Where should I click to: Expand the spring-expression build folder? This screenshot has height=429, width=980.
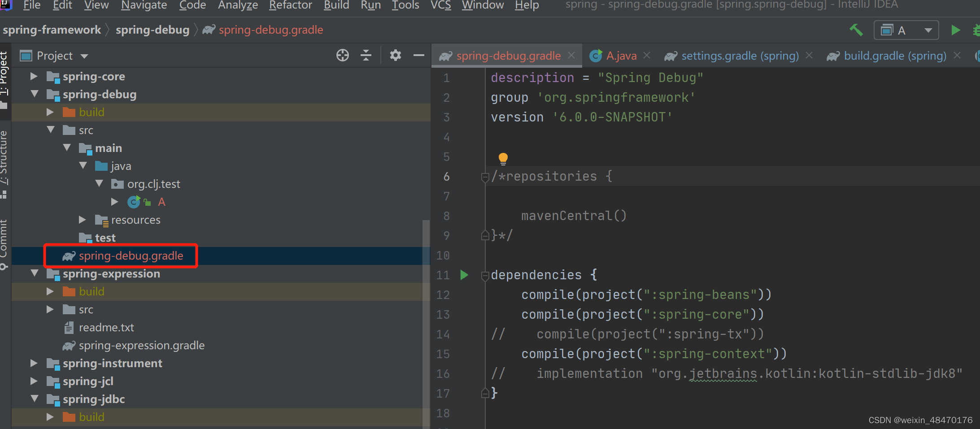pos(50,291)
